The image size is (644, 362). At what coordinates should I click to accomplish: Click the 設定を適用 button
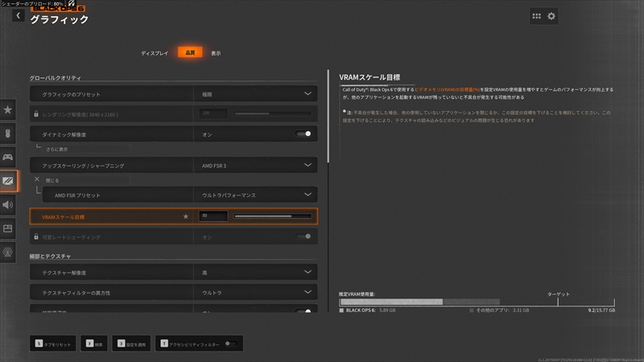[131, 343]
